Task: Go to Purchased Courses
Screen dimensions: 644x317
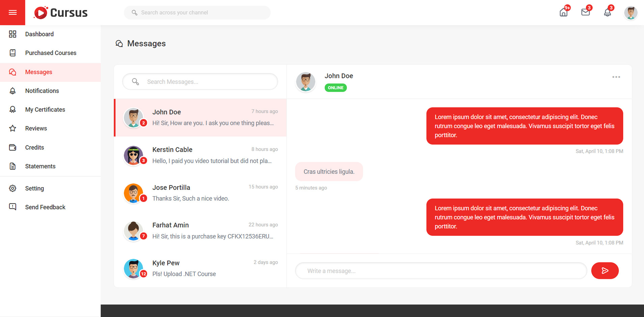Action: pos(51,53)
